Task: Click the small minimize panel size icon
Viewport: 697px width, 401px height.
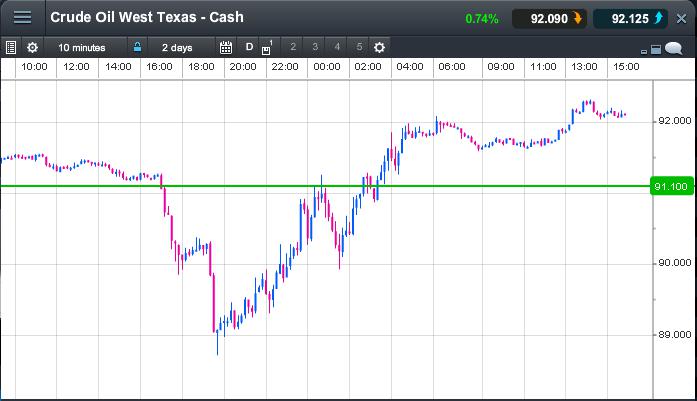Action: click(x=643, y=50)
